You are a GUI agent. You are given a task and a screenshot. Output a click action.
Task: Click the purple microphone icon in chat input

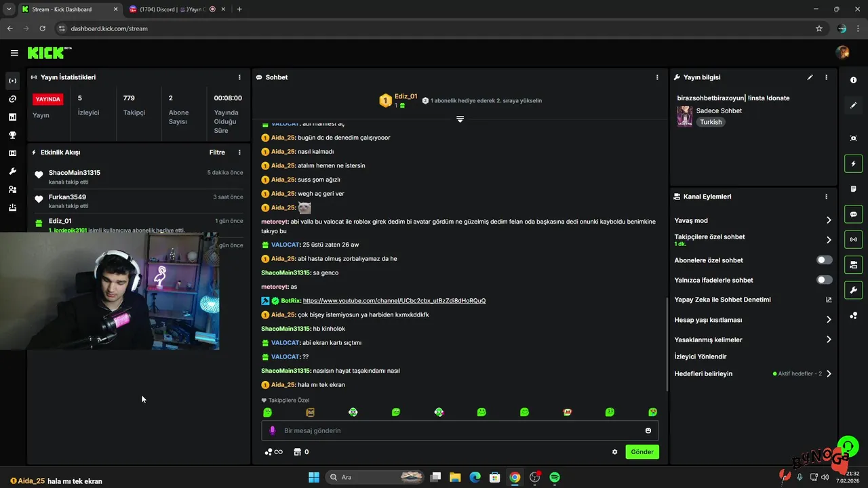(273, 430)
